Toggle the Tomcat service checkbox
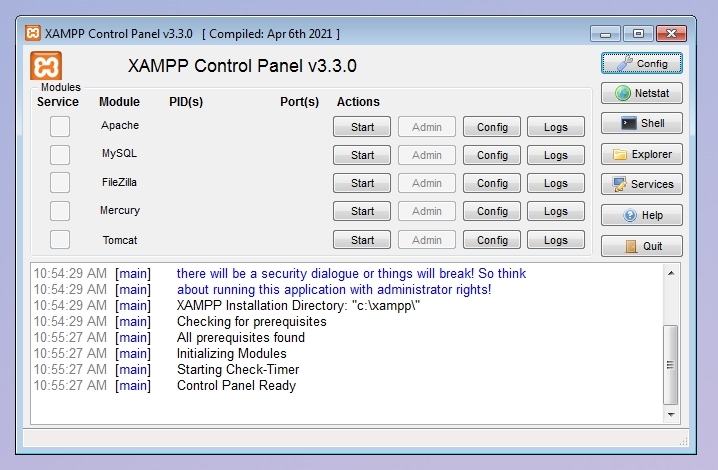718x470 pixels. click(60, 240)
